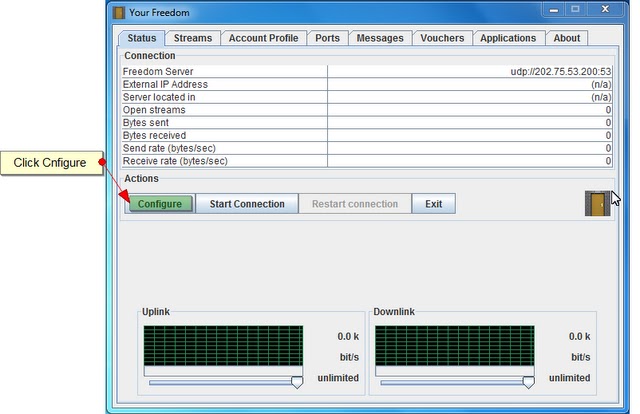Click the Uplink traffic graph
Viewport: 640px width, 414px height.
coord(223,345)
